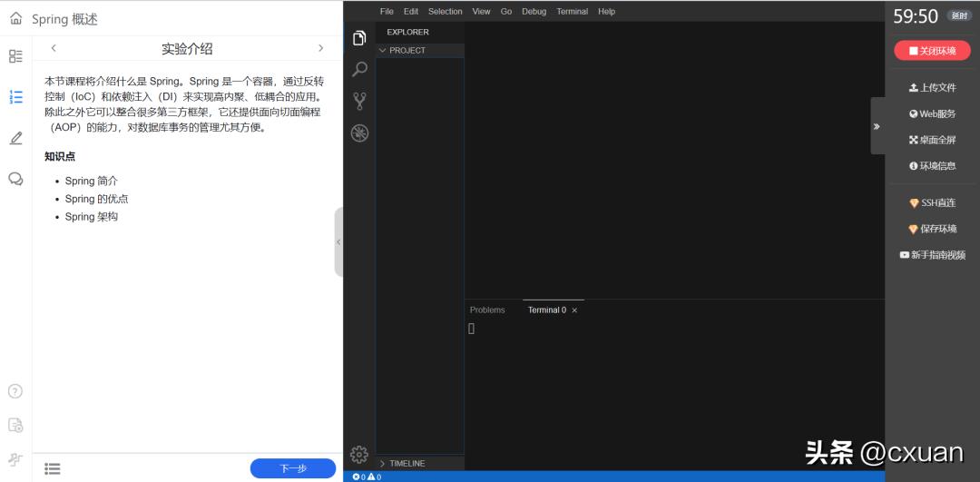Expand the right toolbar double-chevron handle

coord(877,126)
